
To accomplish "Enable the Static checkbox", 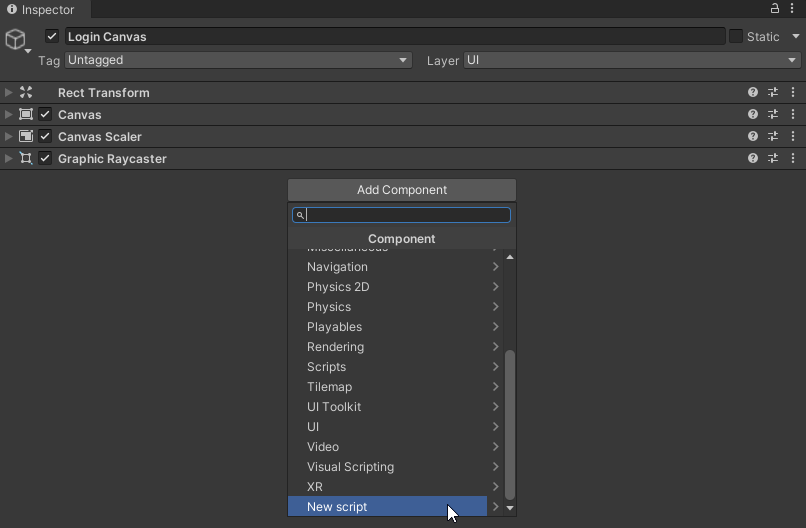I will (x=736, y=36).
